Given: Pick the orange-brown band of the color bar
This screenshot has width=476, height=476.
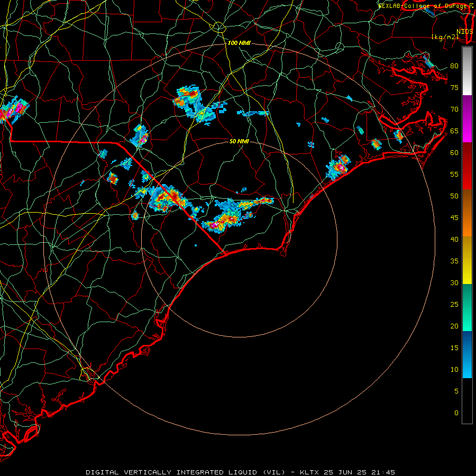Looking at the screenshot, I should pos(467,213).
